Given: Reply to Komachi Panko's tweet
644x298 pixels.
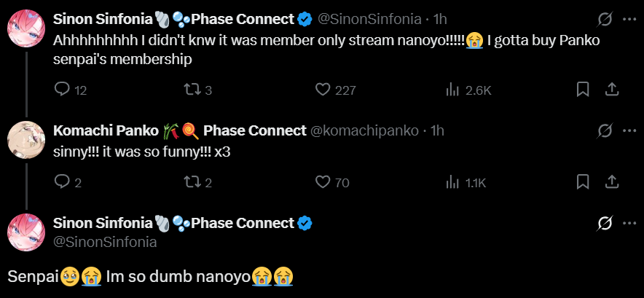Looking at the screenshot, I should click(63, 182).
